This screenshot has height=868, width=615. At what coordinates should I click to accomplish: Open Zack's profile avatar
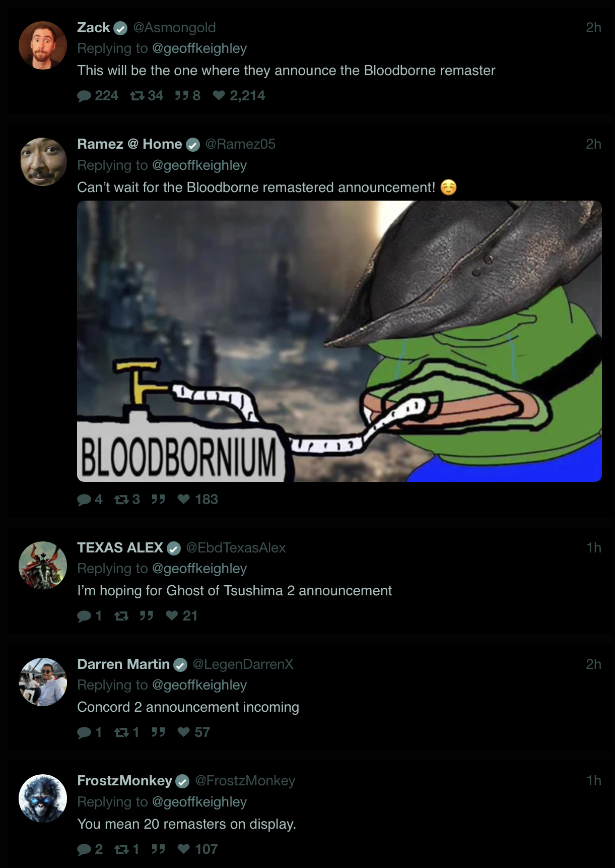click(43, 45)
